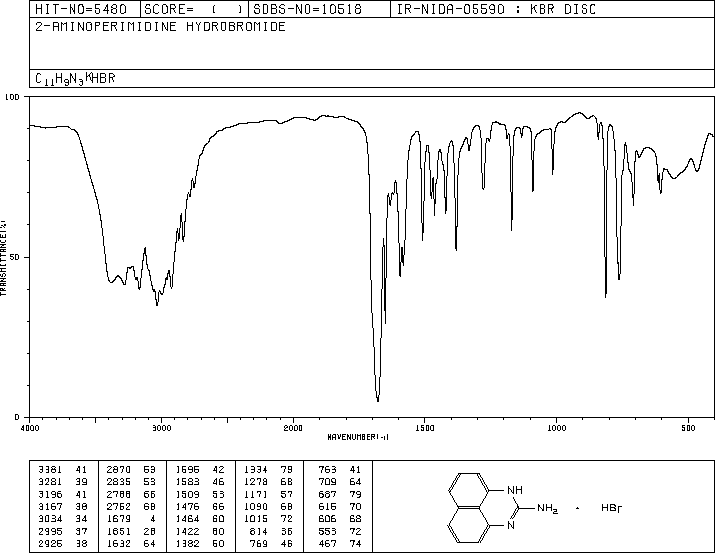
Task: Click the 1632 peak value
Action: [x=119, y=543]
